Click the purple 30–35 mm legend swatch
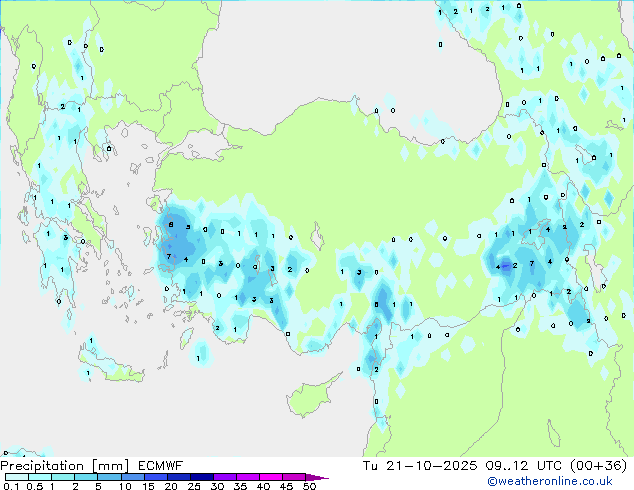634x490 pixels. [x=224, y=477]
